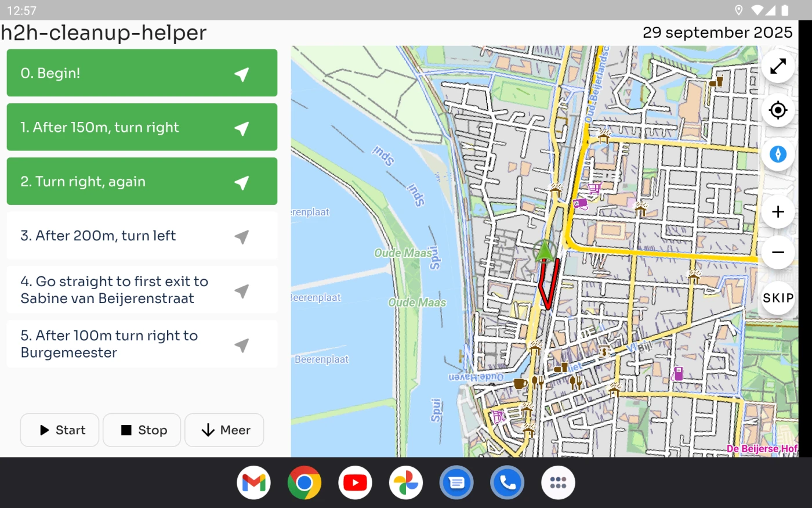Select step '3. After 200m, turn left'
This screenshot has width=812, height=508.
click(142, 236)
